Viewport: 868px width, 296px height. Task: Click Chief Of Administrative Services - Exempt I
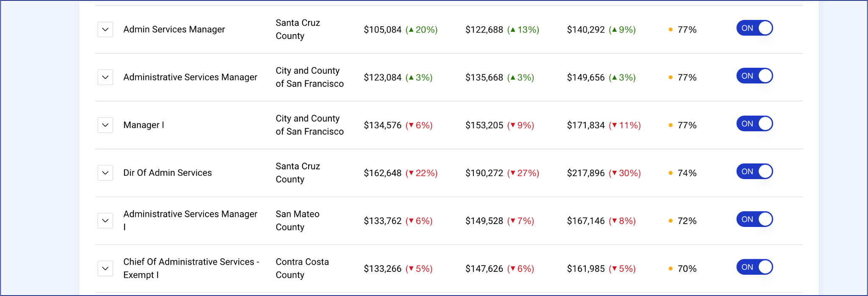tap(191, 268)
